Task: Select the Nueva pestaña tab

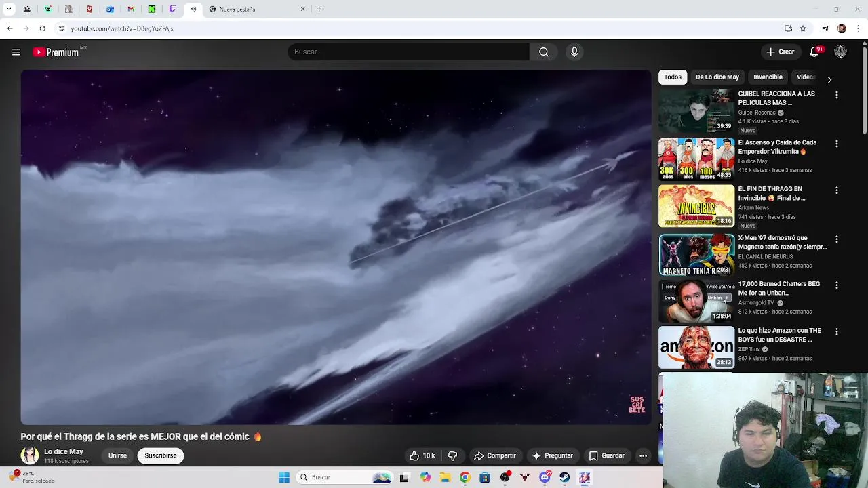Action: coord(257,9)
